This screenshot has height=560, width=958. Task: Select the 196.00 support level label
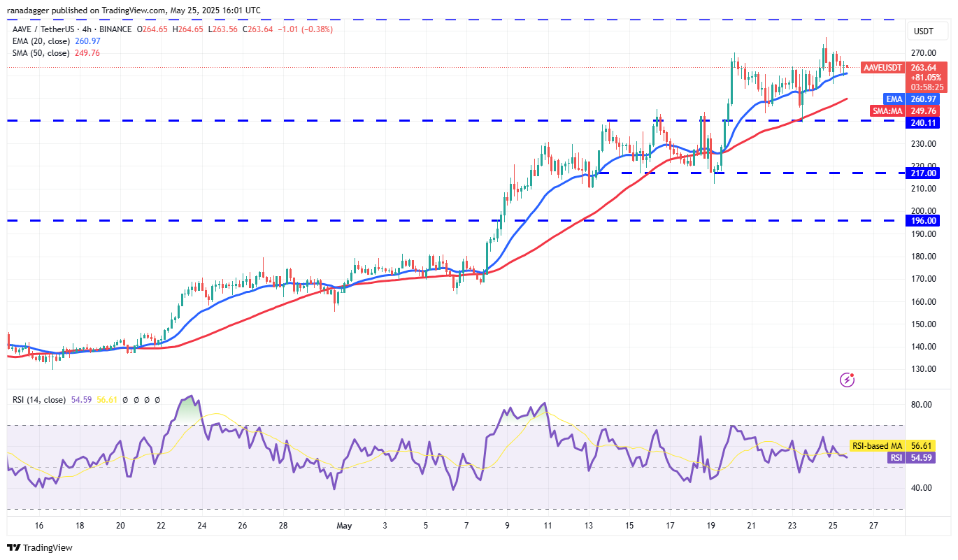[923, 220]
